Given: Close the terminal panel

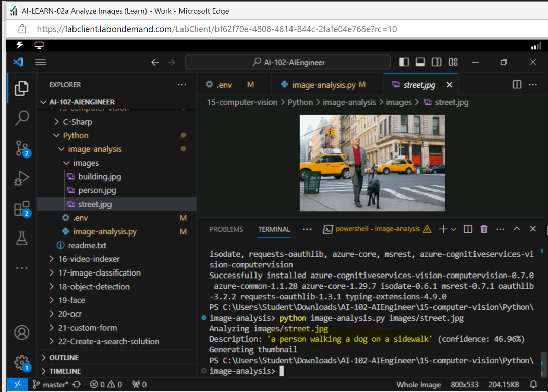Looking at the screenshot, I should tap(533, 229).
